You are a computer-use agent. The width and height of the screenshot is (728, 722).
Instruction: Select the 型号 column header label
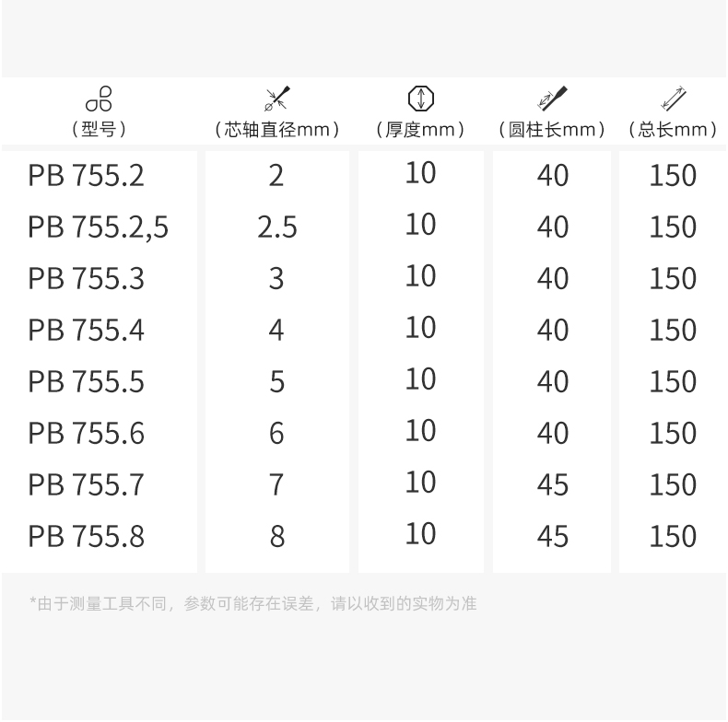pyautogui.click(x=99, y=130)
